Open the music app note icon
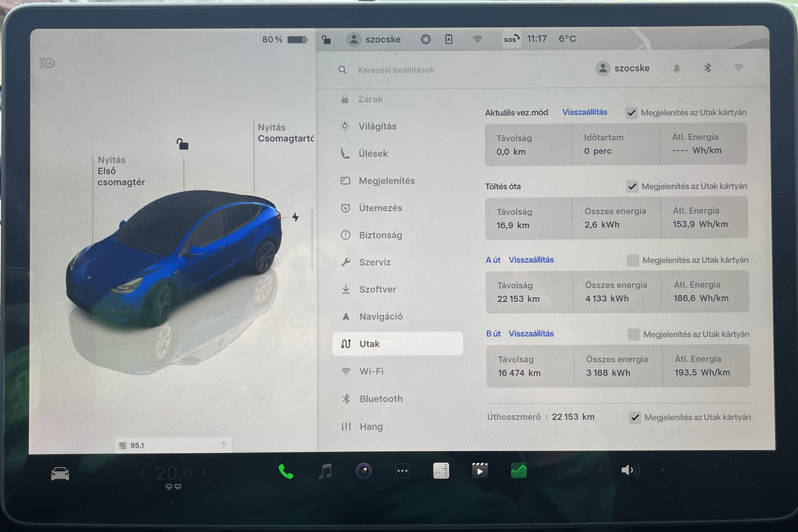 point(325,471)
